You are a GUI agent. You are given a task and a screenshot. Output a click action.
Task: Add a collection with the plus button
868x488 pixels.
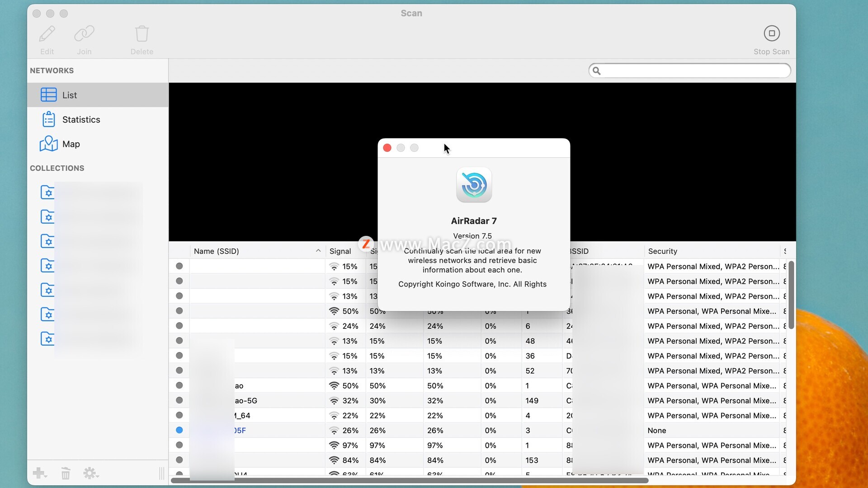40,473
